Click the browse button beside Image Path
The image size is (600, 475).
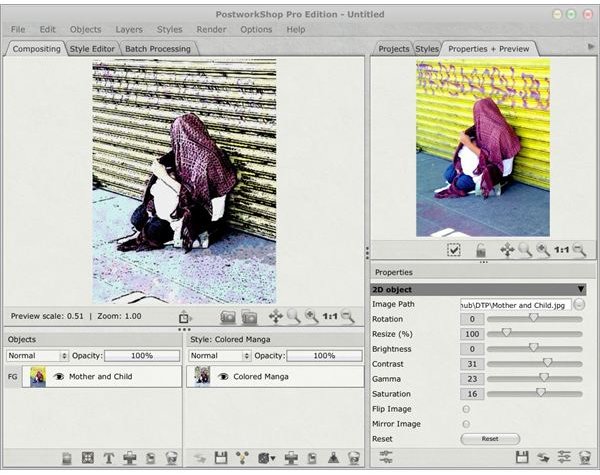click(x=579, y=305)
